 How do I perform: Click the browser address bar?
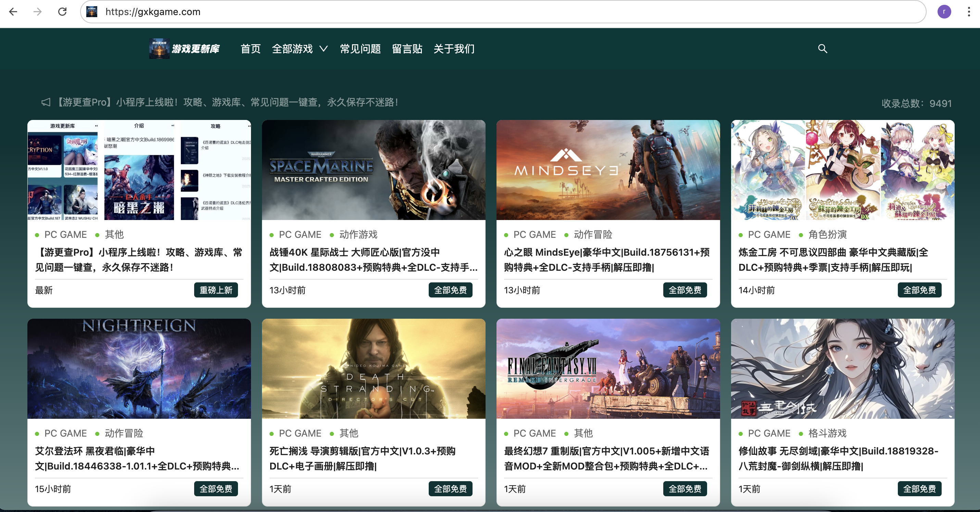pyautogui.click(x=494, y=12)
